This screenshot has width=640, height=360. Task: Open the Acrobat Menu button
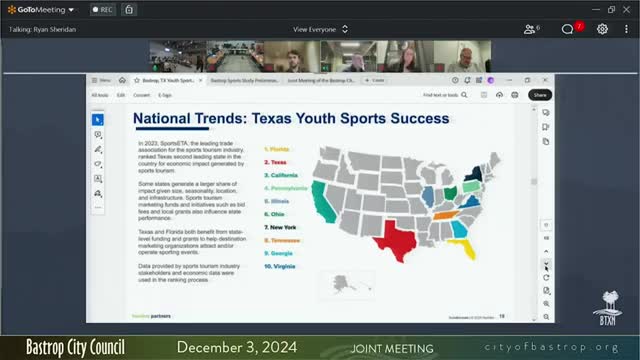click(101, 80)
